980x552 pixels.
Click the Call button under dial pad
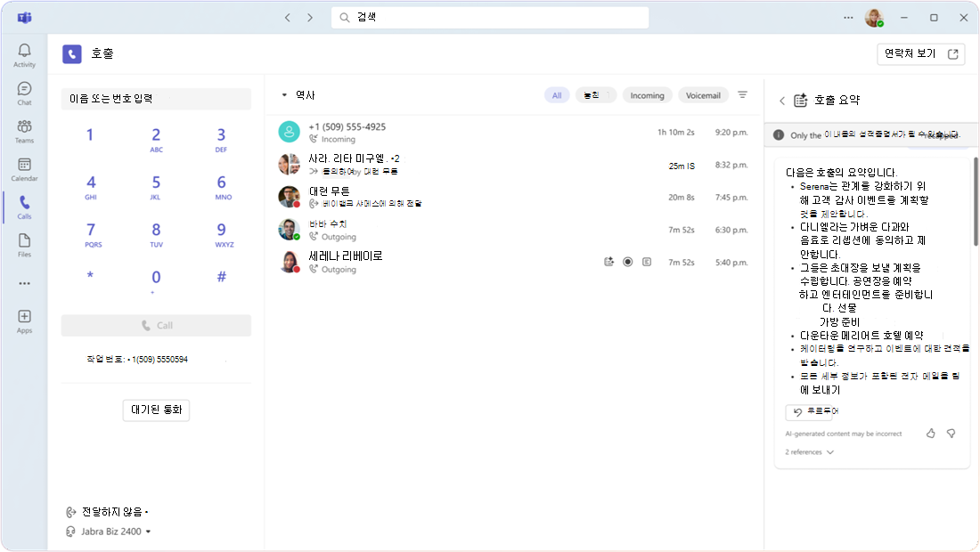tap(156, 325)
